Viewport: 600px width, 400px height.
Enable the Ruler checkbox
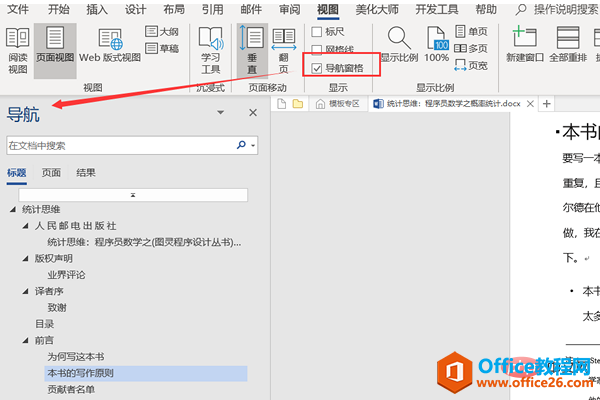click(x=317, y=31)
